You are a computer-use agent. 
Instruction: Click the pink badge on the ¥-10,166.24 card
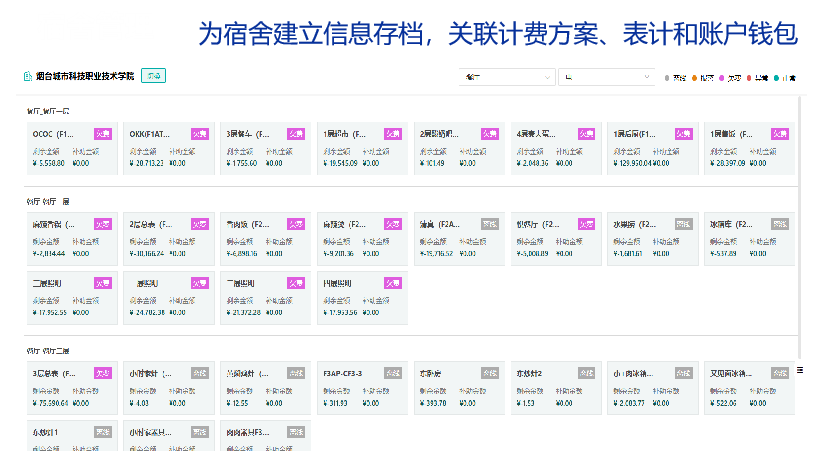point(200,224)
